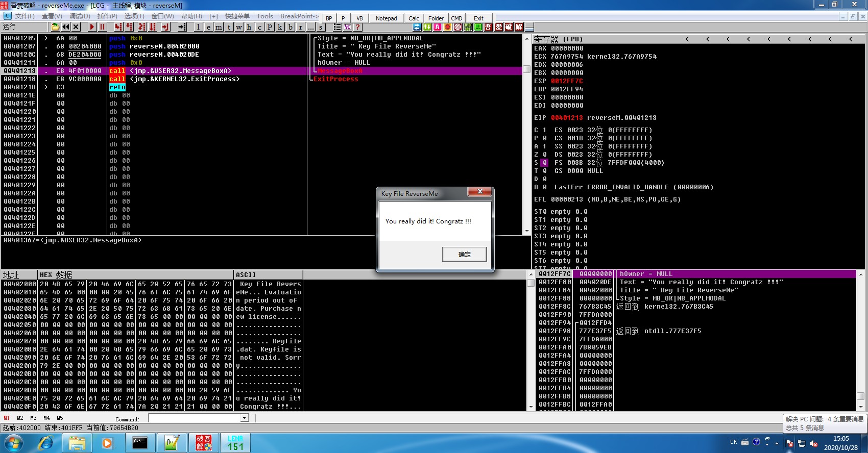The width and height of the screenshot is (868, 453).
Task: Open the 调试(D) menu
Action: tap(80, 16)
